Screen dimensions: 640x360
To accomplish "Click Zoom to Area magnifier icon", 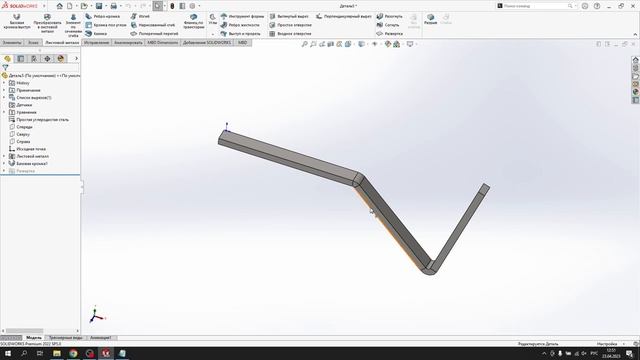I will click(313, 44).
